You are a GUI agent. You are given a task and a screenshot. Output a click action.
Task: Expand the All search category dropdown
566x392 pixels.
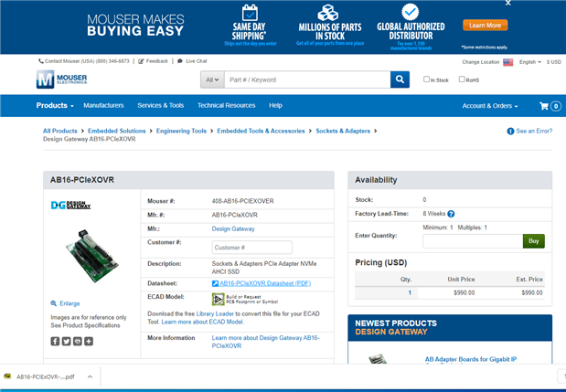point(212,79)
